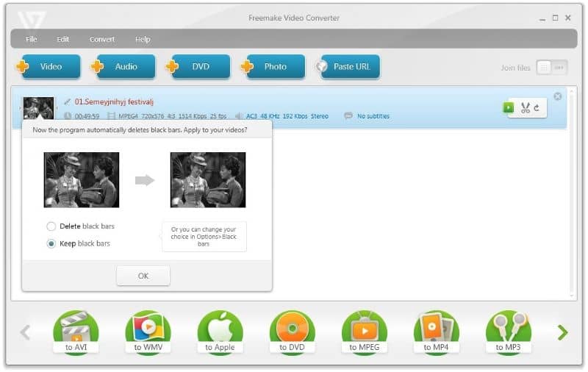Rename file via pencil icon
588x372 pixels.
click(x=67, y=101)
